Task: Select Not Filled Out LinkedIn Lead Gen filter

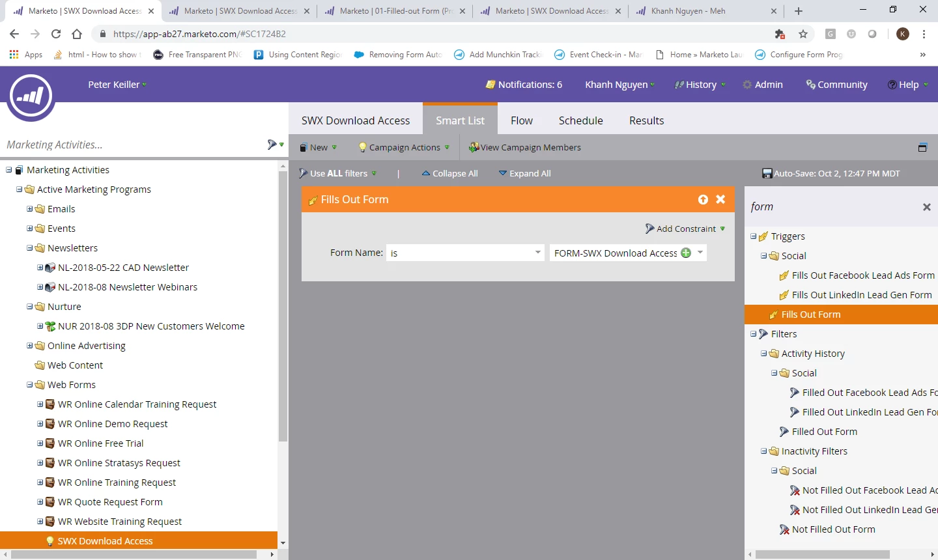Action: pos(864,510)
